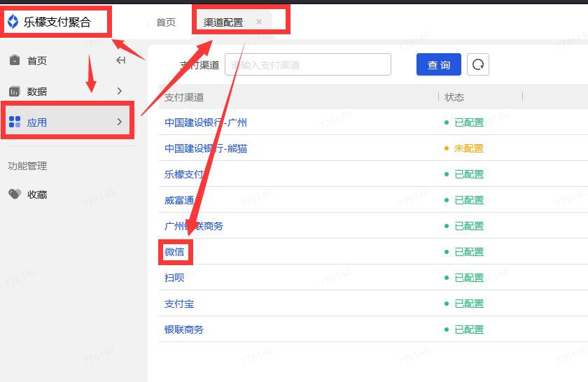Expand the 数据 menu chevron
588x382 pixels.
click(x=119, y=91)
